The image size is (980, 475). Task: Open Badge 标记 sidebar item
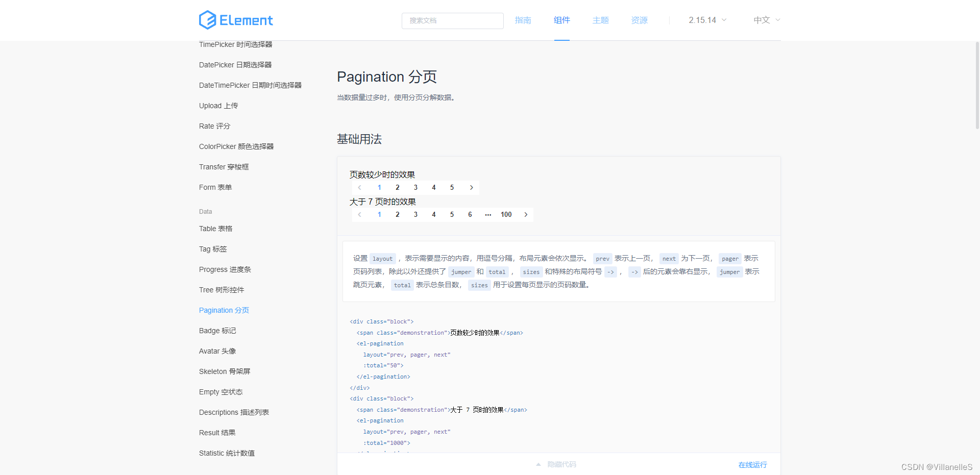click(217, 331)
